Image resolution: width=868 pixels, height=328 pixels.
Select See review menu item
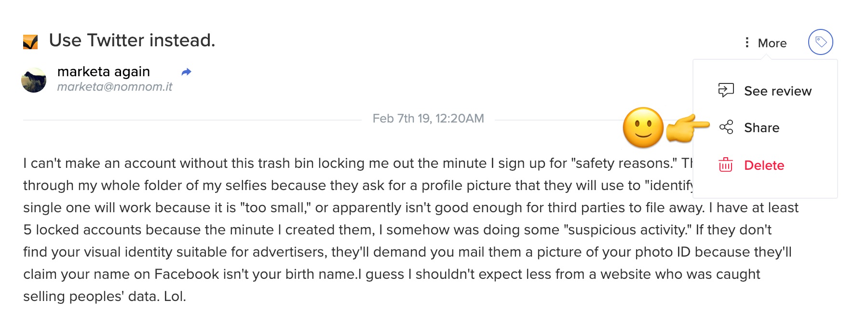click(765, 91)
